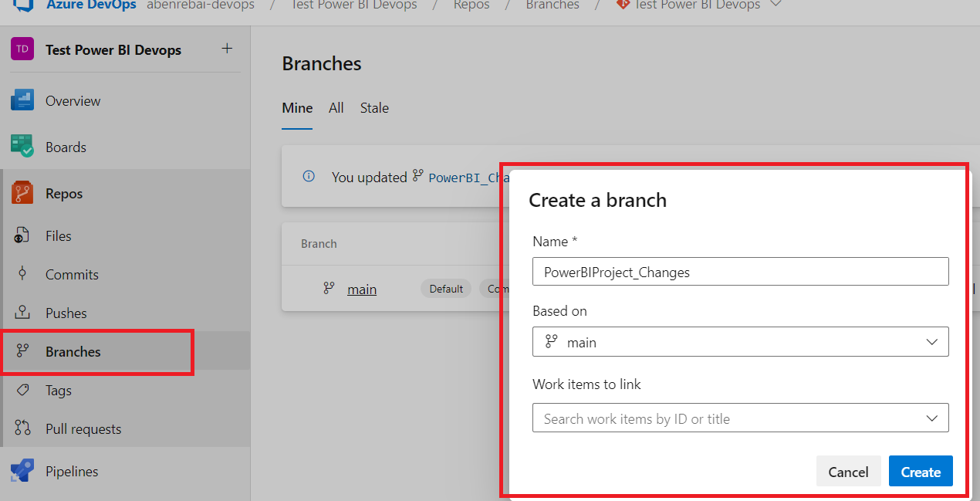980x501 pixels.
Task: Click the Test Power BI Devops project title
Action: click(113, 50)
